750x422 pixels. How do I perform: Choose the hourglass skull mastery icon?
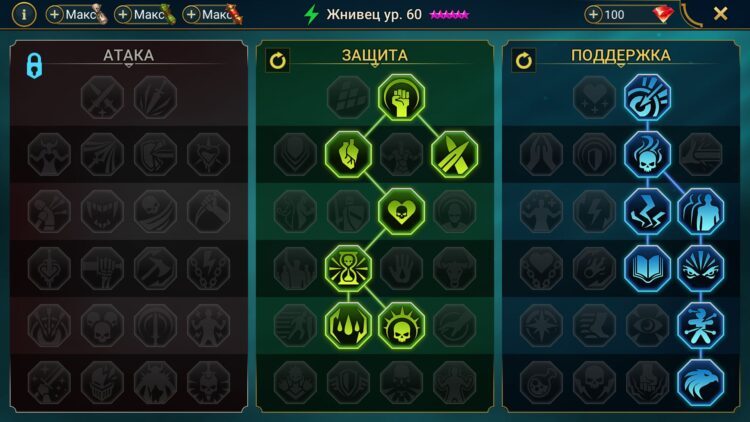pyautogui.click(x=348, y=268)
